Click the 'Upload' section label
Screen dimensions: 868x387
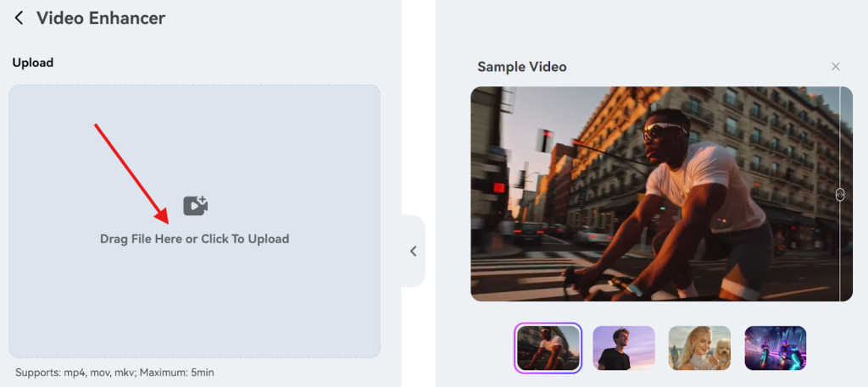32,63
